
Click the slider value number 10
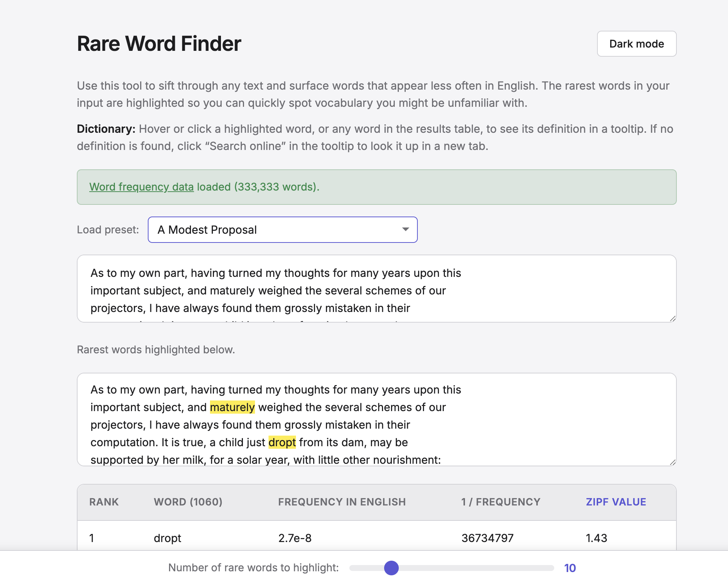[570, 568]
